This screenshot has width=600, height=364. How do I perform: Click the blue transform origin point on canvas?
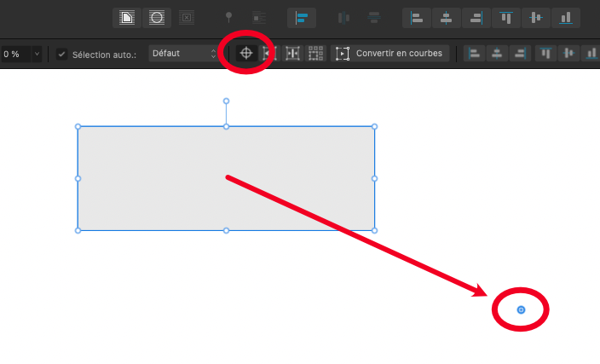tap(521, 309)
